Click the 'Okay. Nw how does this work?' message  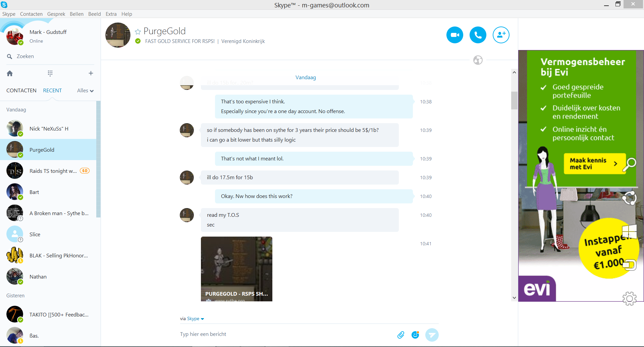314,196
